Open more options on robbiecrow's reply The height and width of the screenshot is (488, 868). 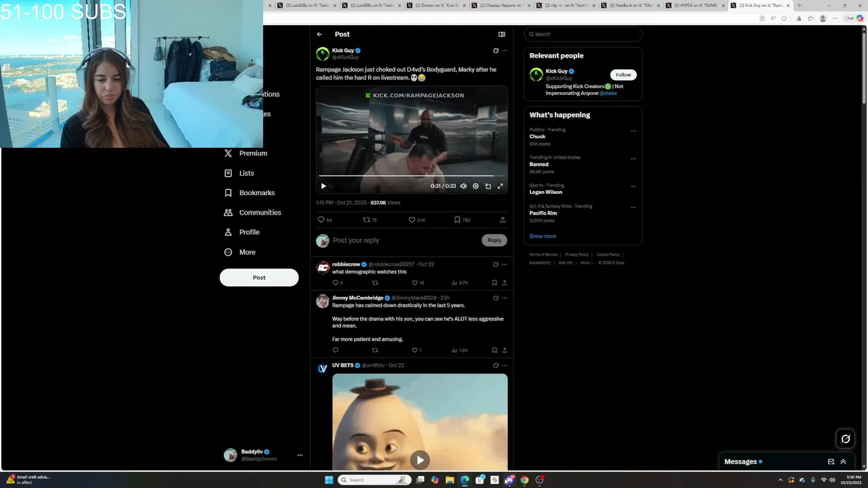point(505,264)
